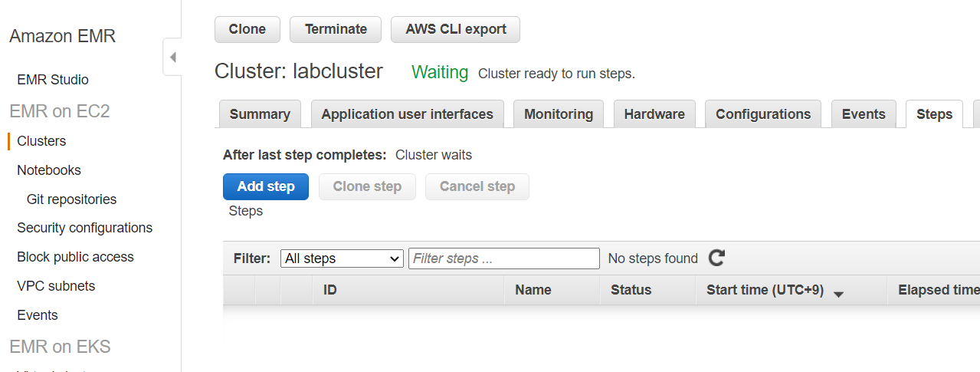The height and width of the screenshot is (372, 980).
Task: Select the Hardware tab
Action: 654,114
